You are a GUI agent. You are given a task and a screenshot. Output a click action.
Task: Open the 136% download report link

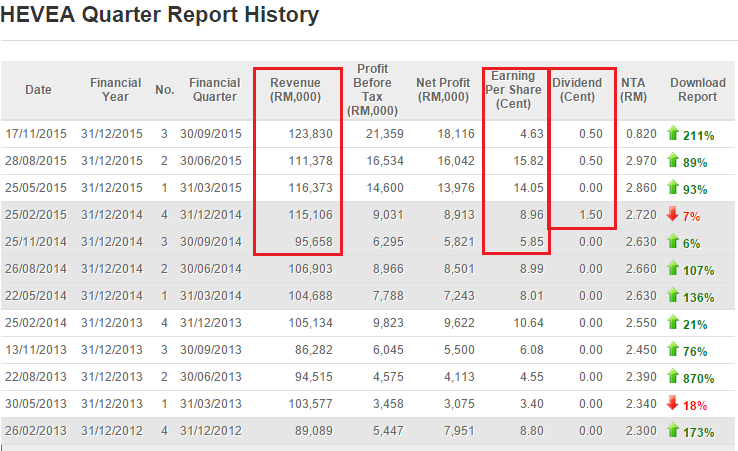tap(698, 298)
